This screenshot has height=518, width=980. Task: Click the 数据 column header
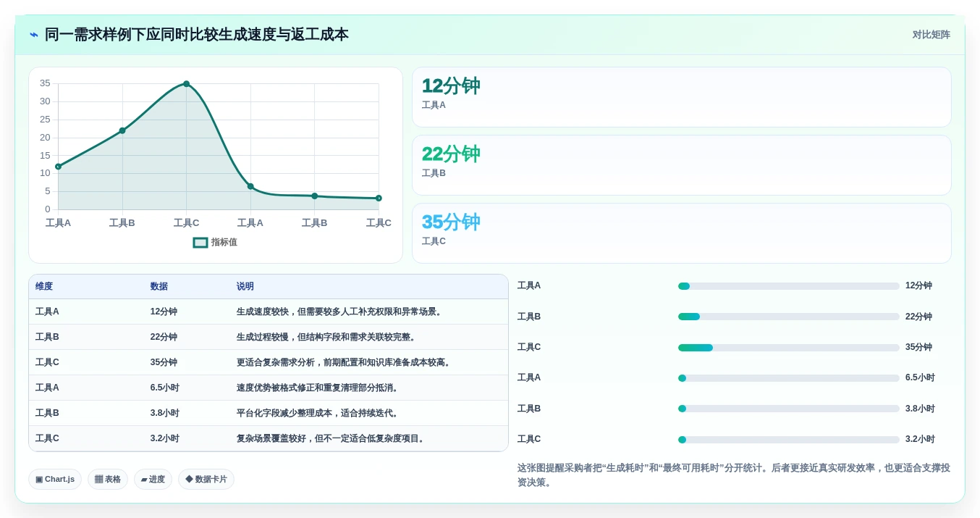pyautogui.click(x=159, y=287)
